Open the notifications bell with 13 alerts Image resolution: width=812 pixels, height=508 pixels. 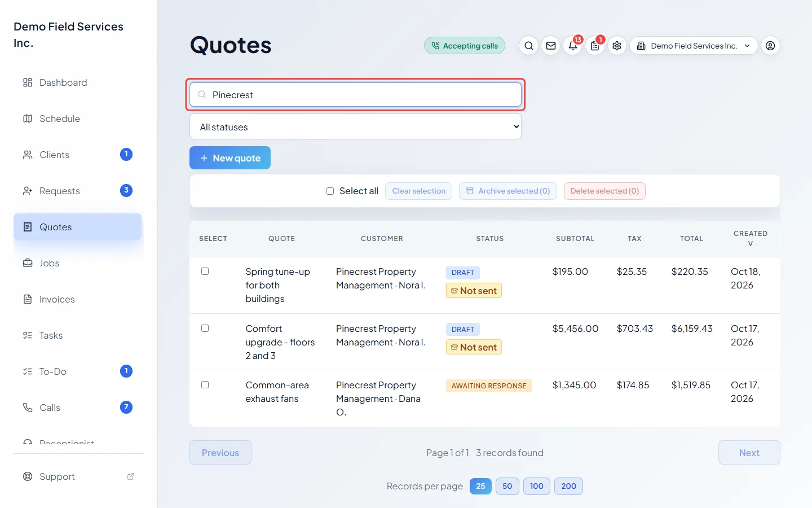click(x=573, y=46)
